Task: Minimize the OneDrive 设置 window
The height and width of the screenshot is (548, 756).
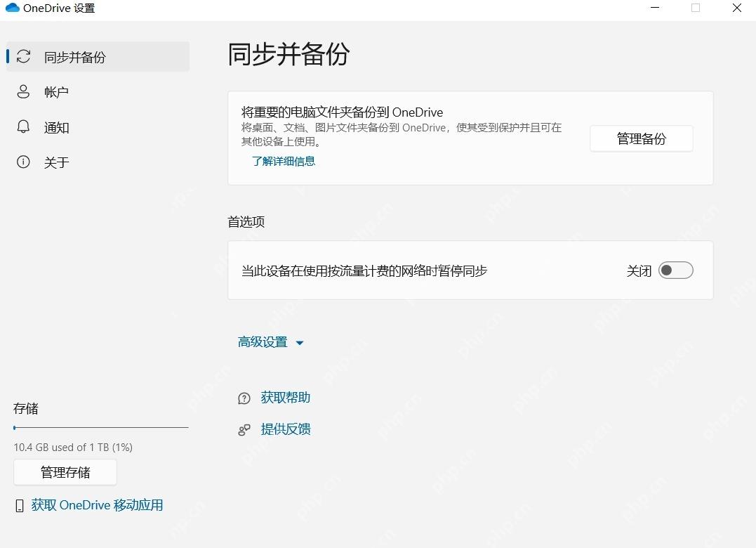Action: coord(655,8)
